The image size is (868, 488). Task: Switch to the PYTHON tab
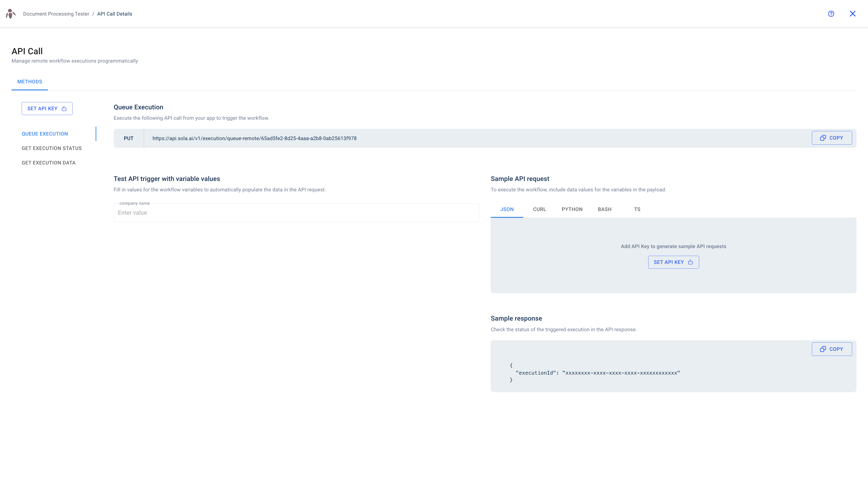572,209
